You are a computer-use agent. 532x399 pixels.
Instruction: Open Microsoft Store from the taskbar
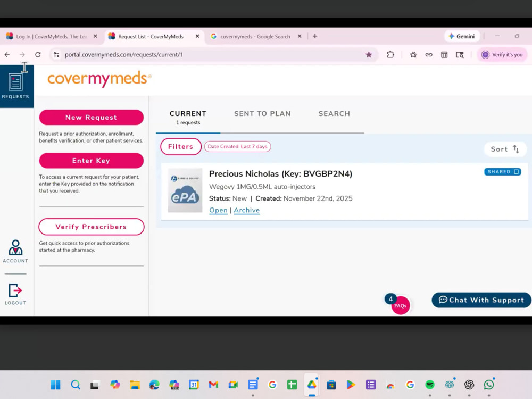coord(331,385)
